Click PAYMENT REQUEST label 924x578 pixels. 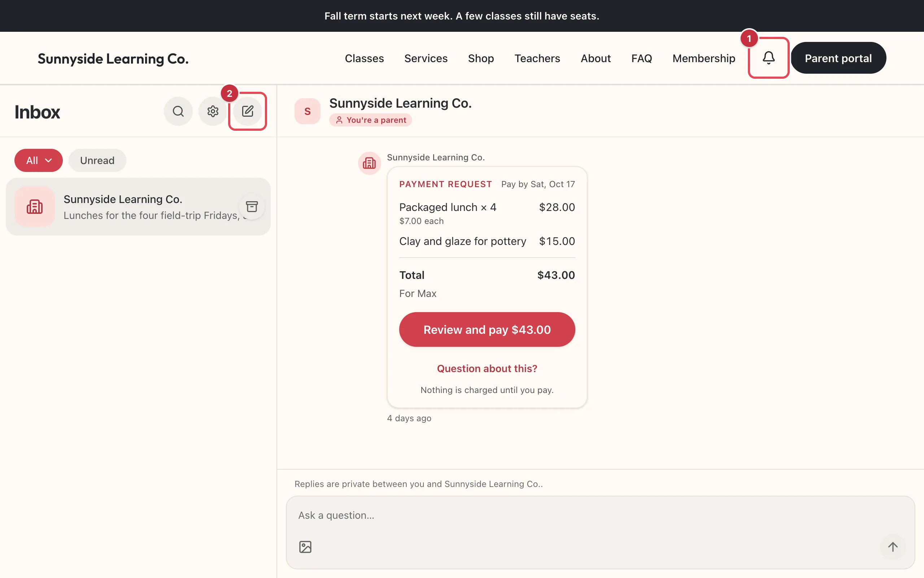(x=445, y=184)
